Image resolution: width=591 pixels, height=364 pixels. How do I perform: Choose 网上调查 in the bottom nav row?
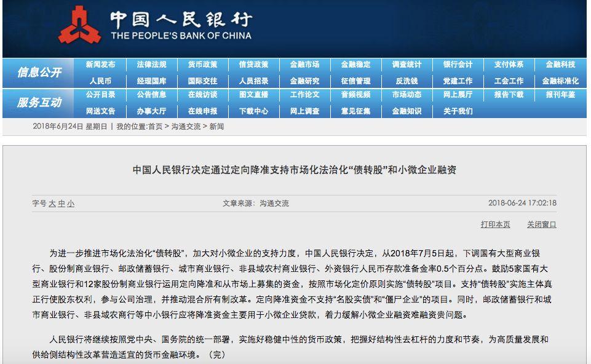tap(304, 111)
